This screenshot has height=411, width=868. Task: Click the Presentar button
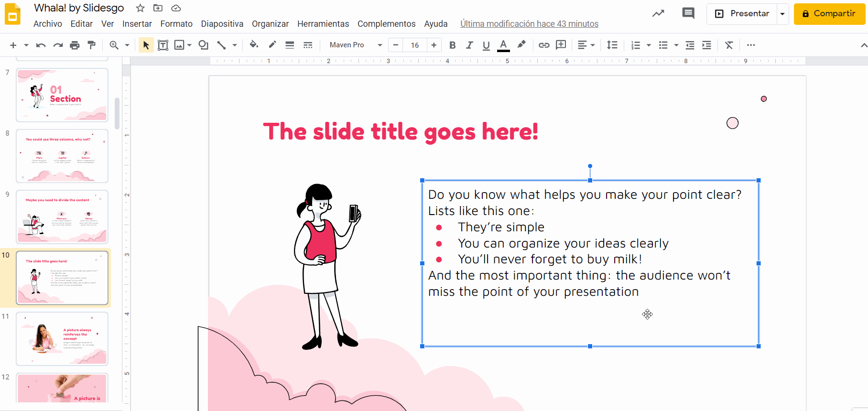(742, 14)
